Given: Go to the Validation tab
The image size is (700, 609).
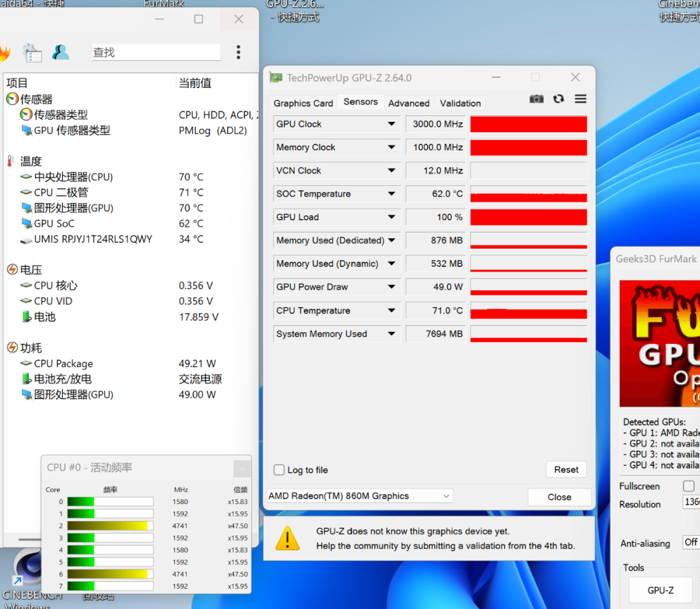Looking at the screenshot, I should (460, 103).
